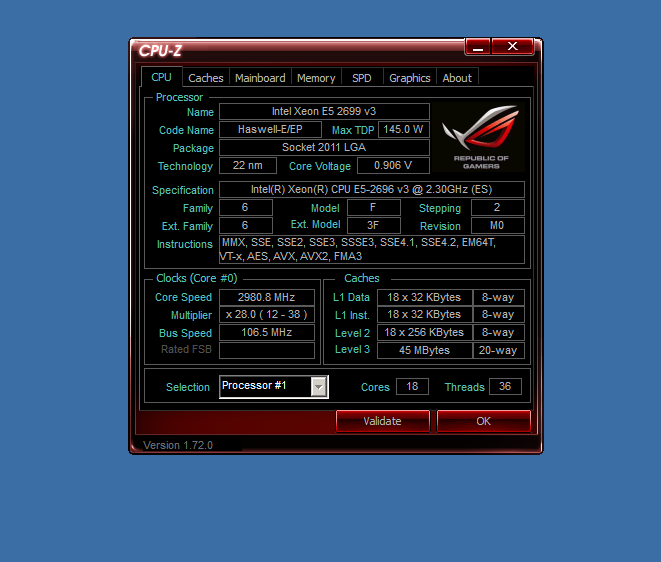Expand the Processor selection dropdown arrow
This screenshot has width=661, height=562.
tap(319, 387)
